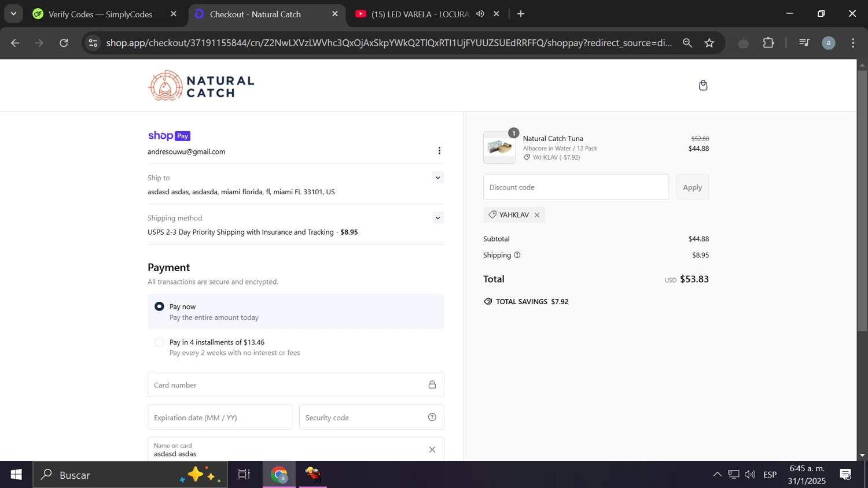Click the andresouwu@gmail.com email text
This screenshot has height=488, width=868.
[186, 151]
